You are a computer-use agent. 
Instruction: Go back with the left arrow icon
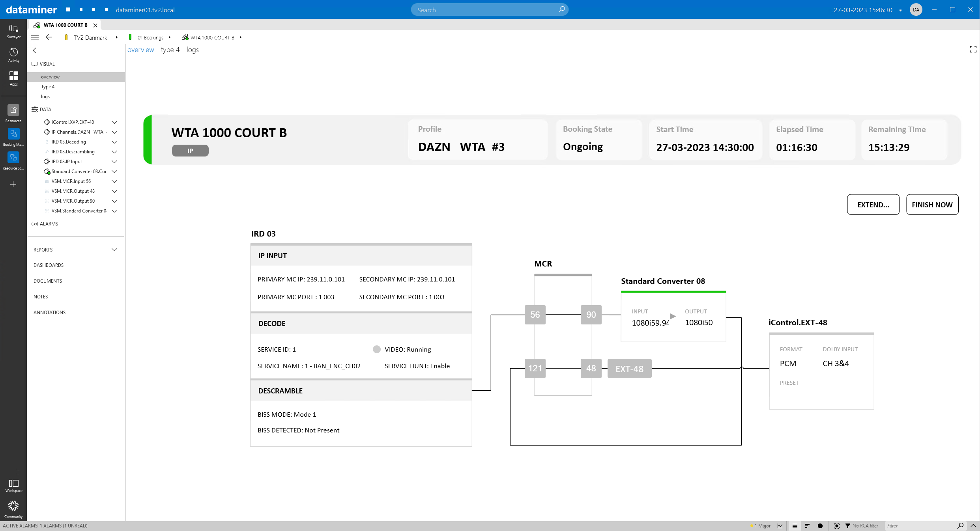click(x=49, y=37)
